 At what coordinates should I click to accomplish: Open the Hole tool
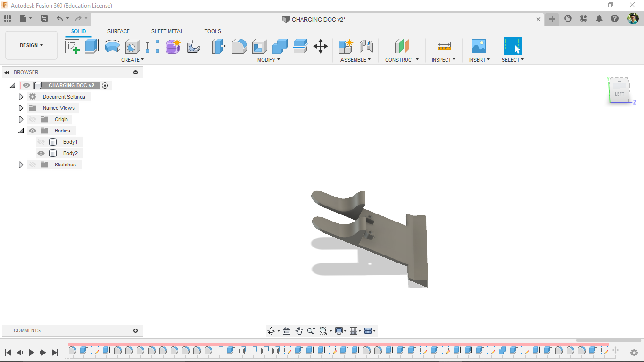click(132, 46)
